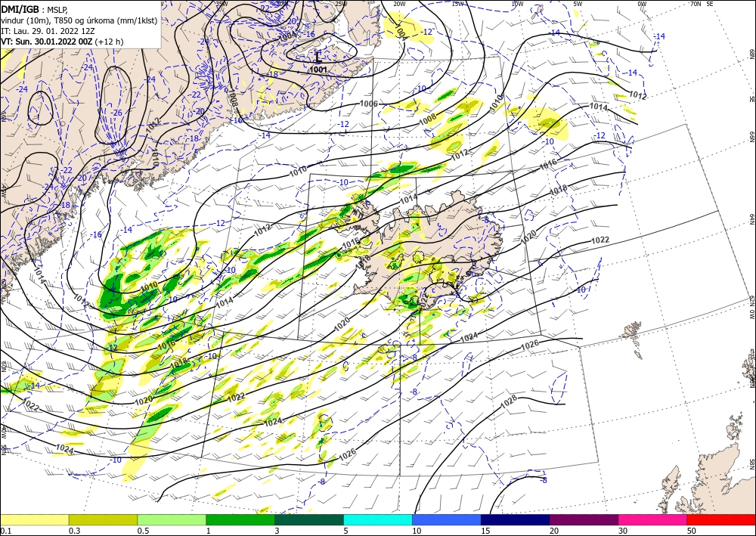The height and width of the screenshot is (536, 756).
Task: Click the -26 temperature label over Greenland
Action: pyautogui.click(x=118, y=113)
